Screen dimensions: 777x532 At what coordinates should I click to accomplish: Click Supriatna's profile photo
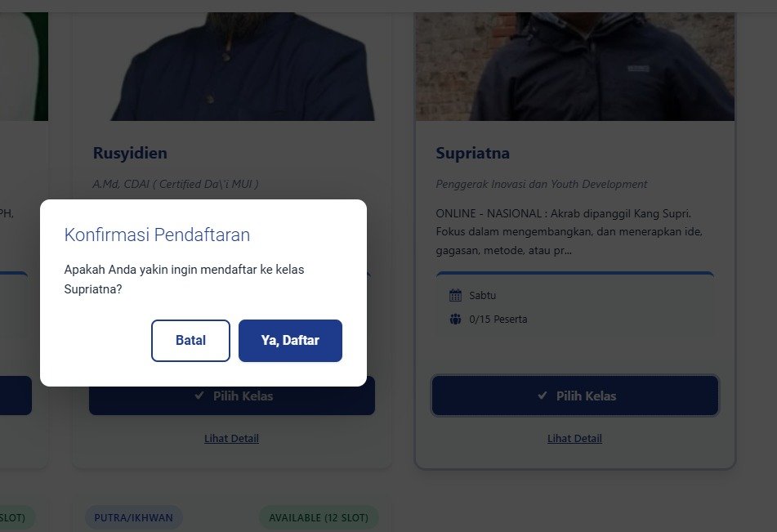574,61
